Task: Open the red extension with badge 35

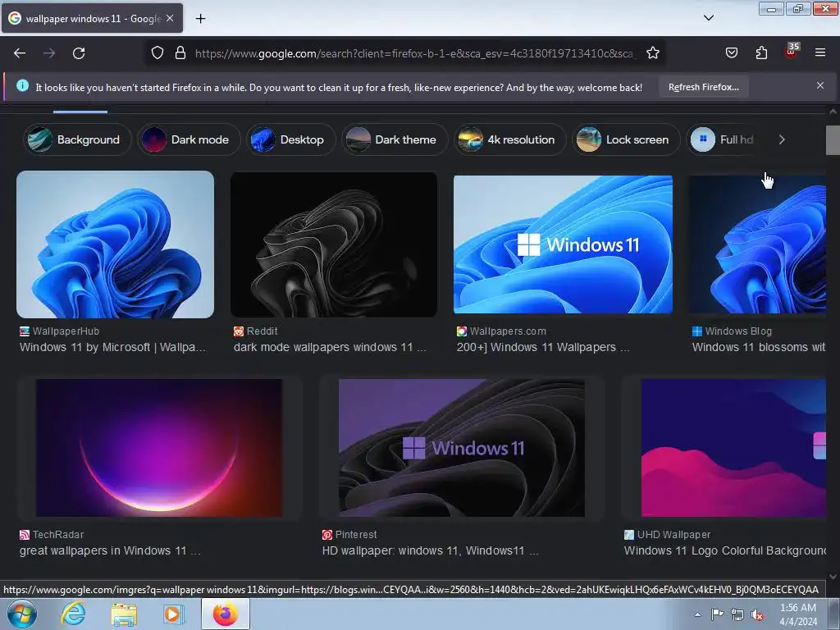Action: [x=792, y=51]
